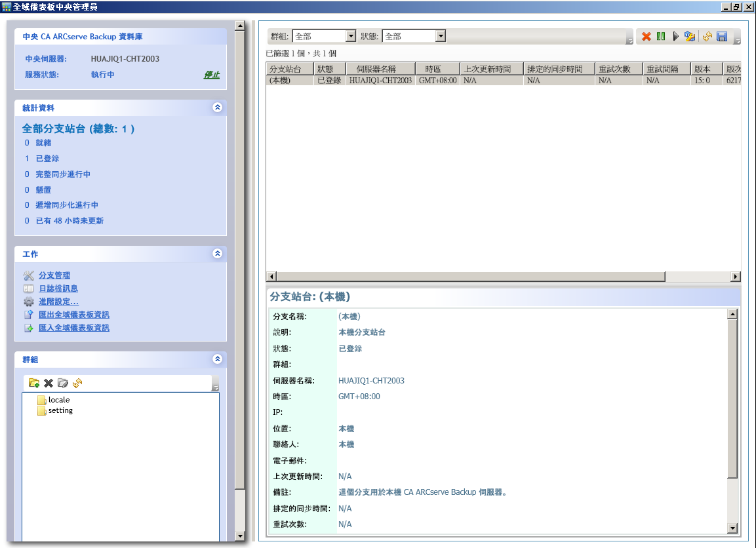This screenshot has width=756, height=548.
Task: Sort by the 重試間隔 column header
Action: [667, 69]
